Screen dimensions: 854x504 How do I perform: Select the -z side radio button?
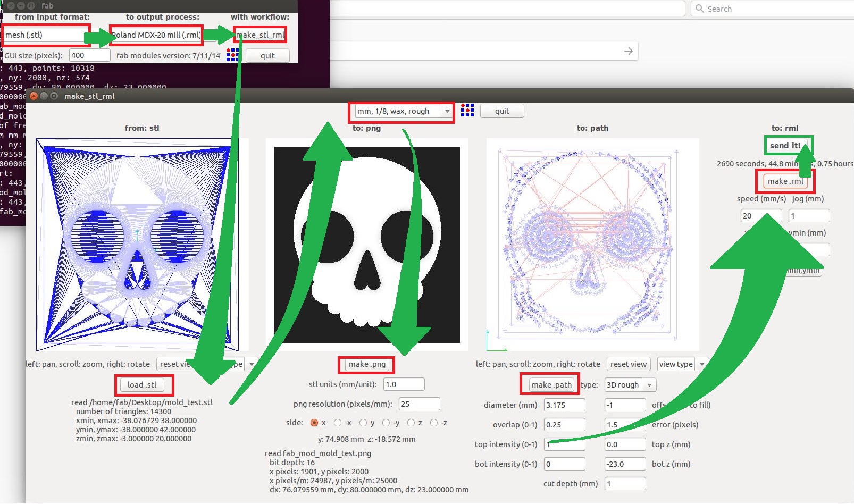(x=434, y=423)
